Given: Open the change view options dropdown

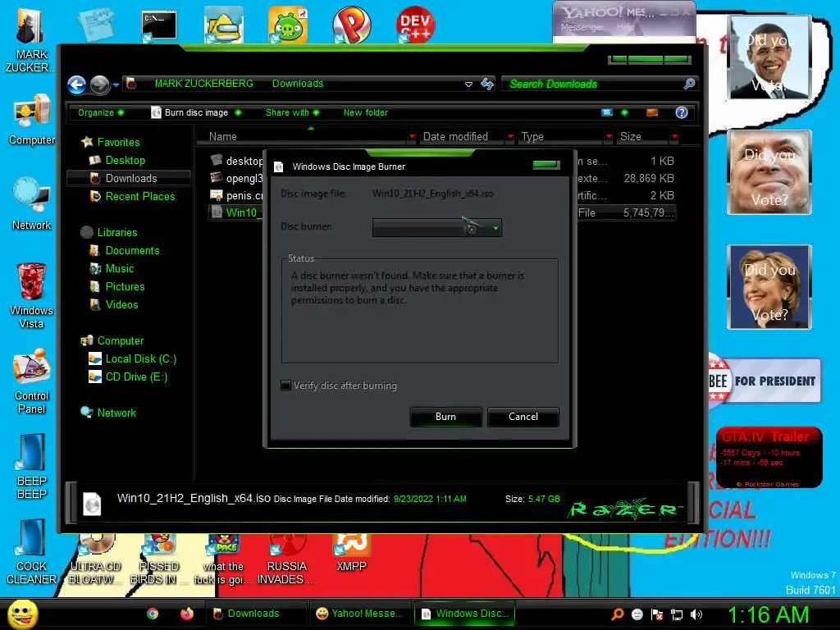Looking at the screenshot, I should (x=624, y=112).
